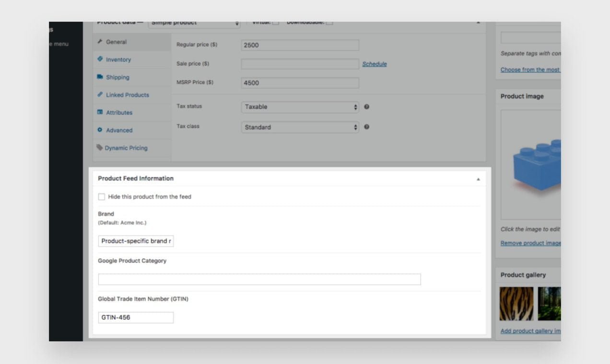The height and width of the screenshot is (364, 610).
Task: Open the Advanced tab
Action: click(x=132, y=130)
